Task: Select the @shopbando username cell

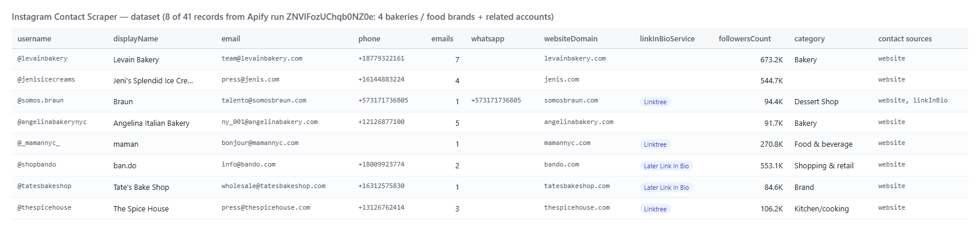Action: click(x=37, y=165)
